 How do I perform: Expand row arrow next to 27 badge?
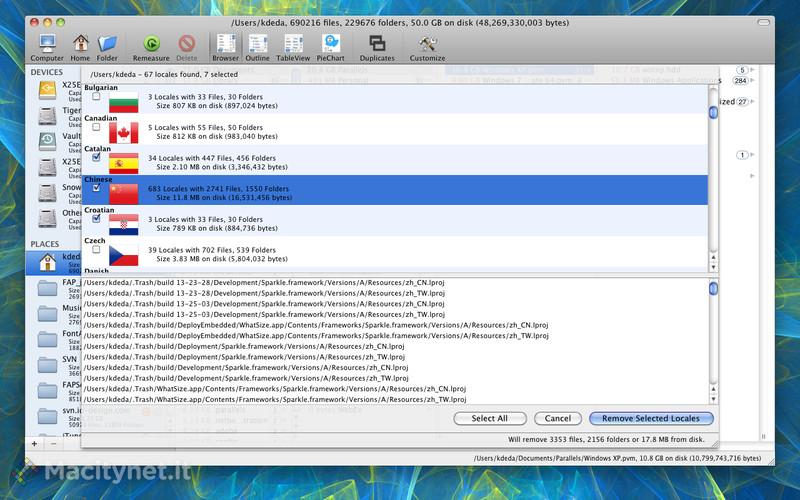tap(752, 102)
